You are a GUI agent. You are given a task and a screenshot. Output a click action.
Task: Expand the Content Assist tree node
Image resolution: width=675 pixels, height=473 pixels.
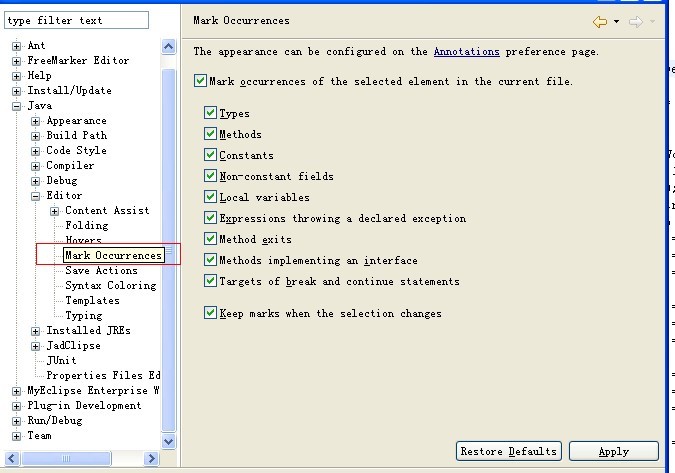[54, 211]
